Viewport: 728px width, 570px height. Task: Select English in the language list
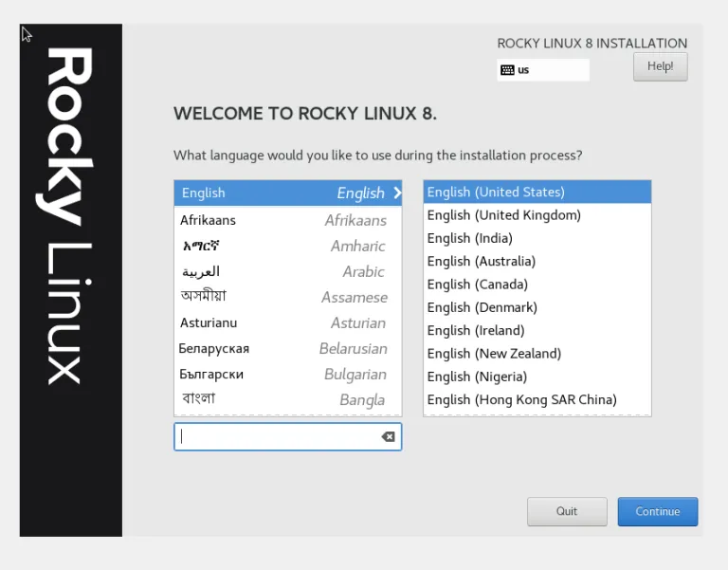pyautogui.click(x=288, y=193)
